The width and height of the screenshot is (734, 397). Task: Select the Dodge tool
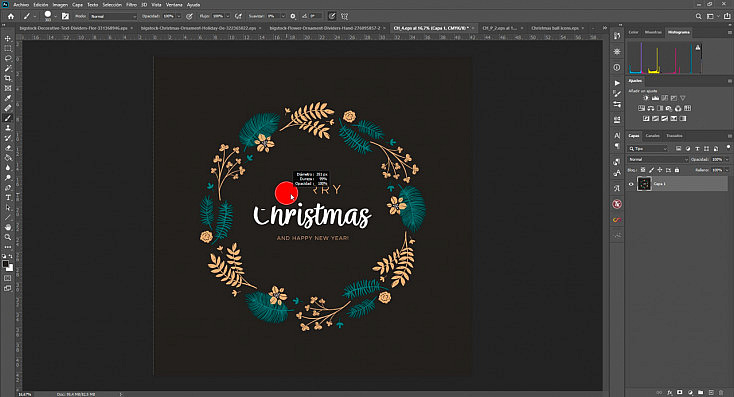tap(8, 178)
